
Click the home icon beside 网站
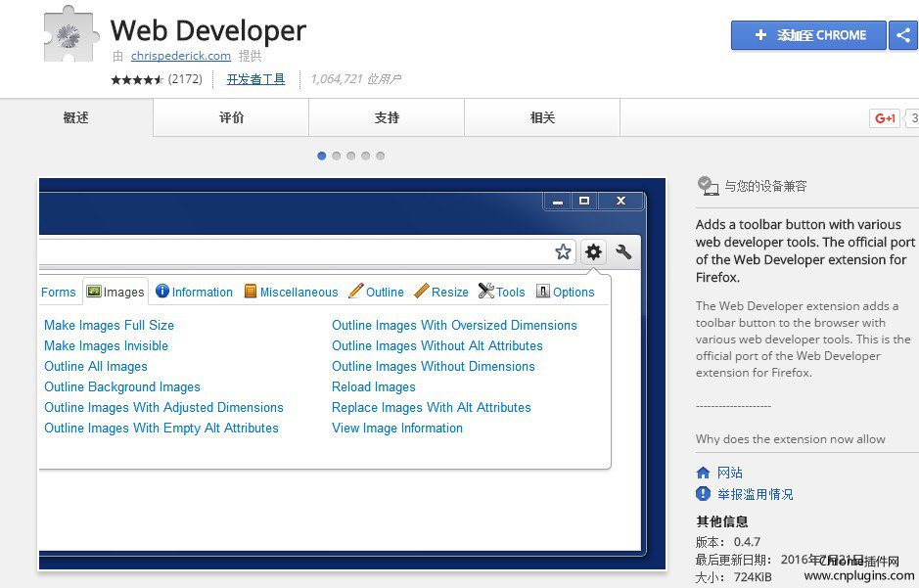pyautogui.click(x=703, y=473)
